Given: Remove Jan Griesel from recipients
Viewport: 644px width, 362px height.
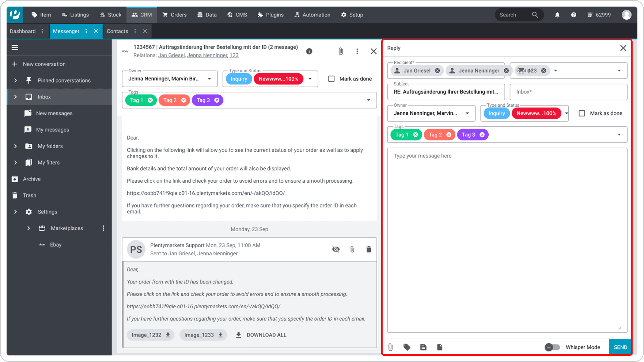Looking at the screenshot, I should click(437, 71).
